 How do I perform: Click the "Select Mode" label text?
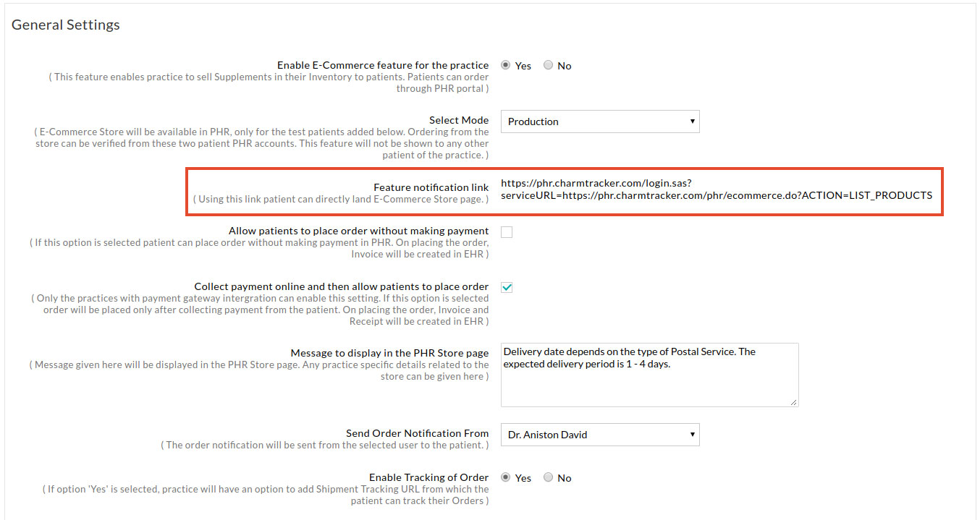(x=458, y=119)
